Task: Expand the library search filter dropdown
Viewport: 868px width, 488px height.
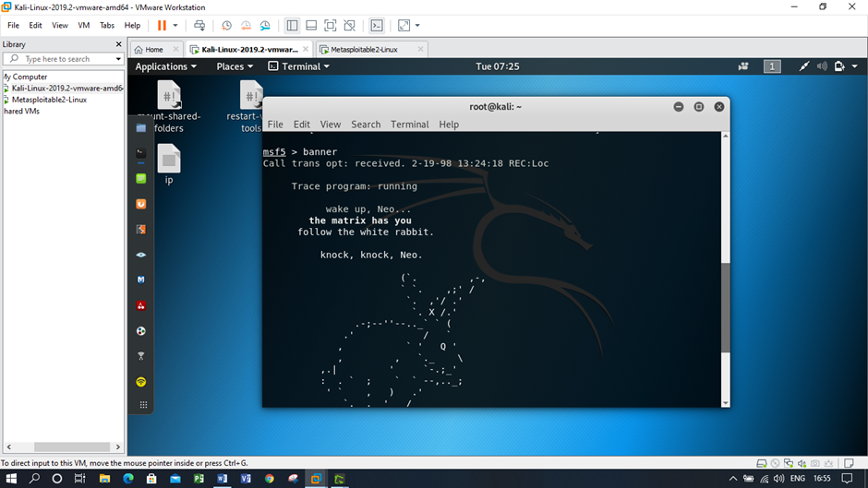Action: [118, 59]
